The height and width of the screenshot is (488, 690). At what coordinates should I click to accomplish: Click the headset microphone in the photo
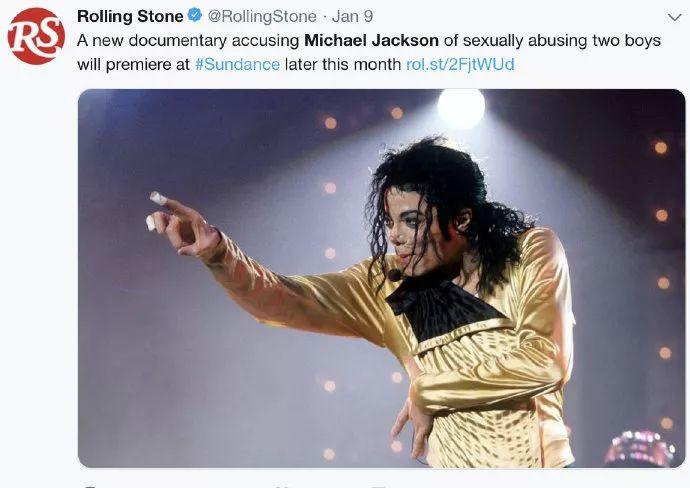point(394,275)
